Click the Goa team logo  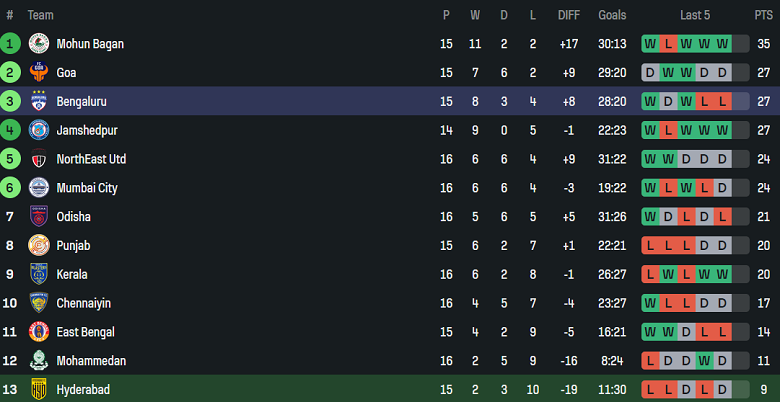tap(39, 73)
